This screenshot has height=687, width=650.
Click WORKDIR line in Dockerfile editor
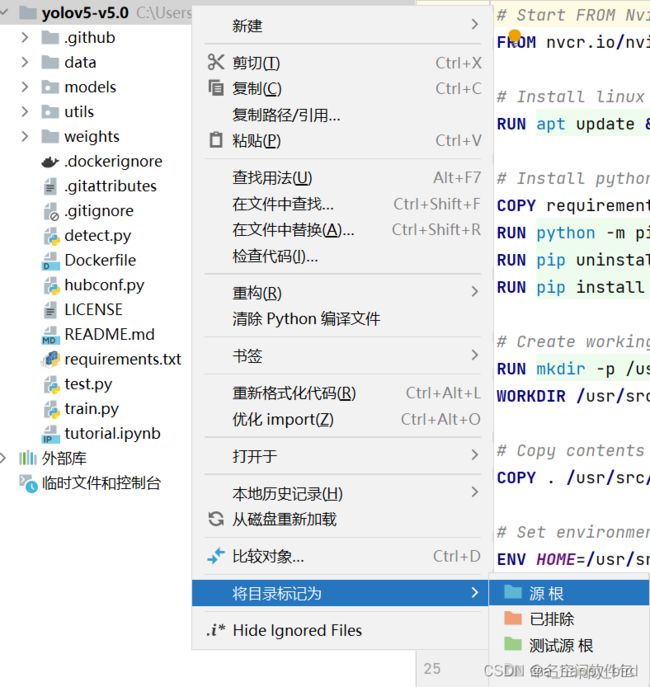(573, 396)
